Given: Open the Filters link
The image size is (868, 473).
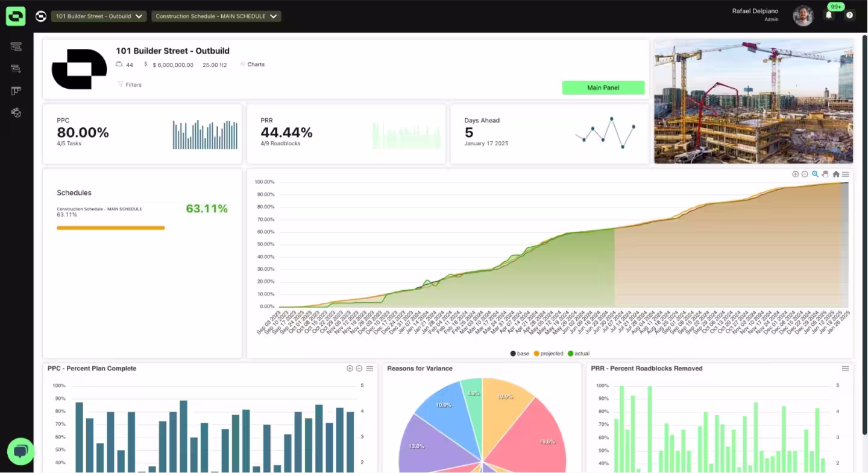Looking at the screenshot, I should tap(133, 84).
